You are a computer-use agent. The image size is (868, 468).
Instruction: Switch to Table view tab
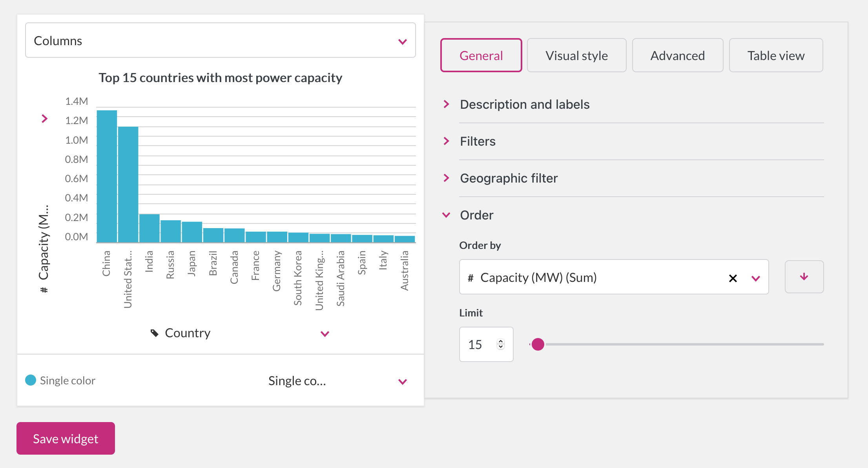pyautogui.click(x=776, y=55)
